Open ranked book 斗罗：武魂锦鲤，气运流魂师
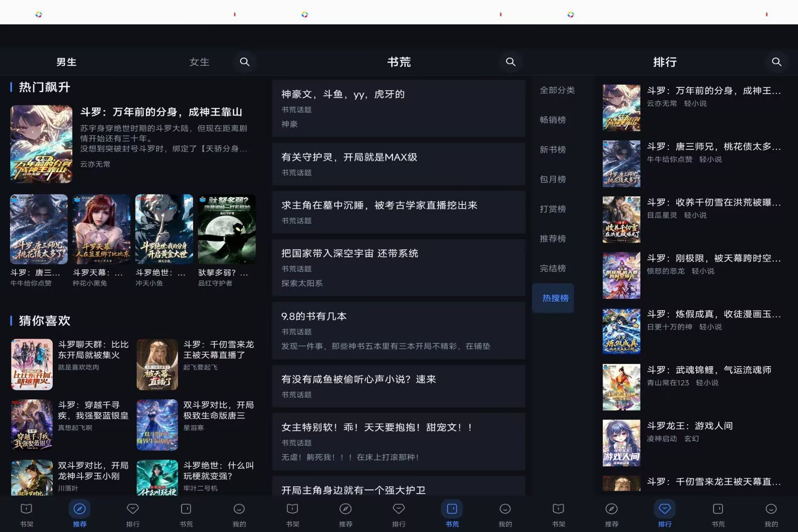Image resolution: width=798 pixels, height=532 pixels. tap(694, 387)
